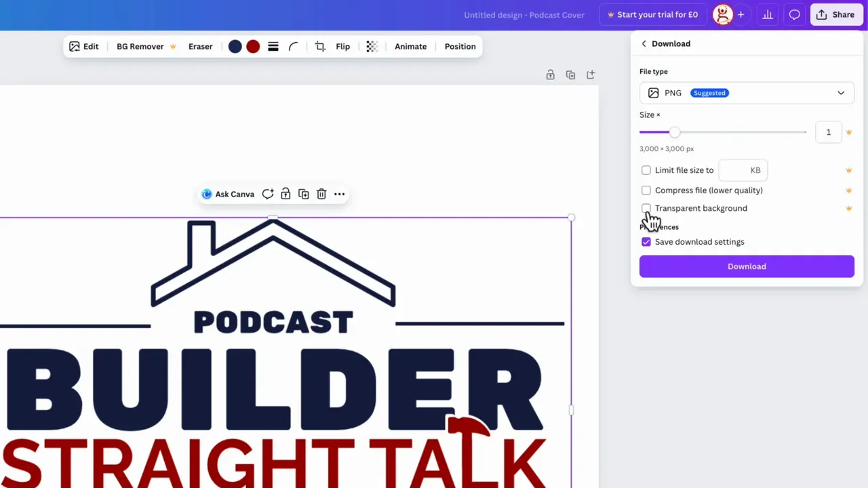Collapse the Download panel with back arrow

click(x=644, y=43)
